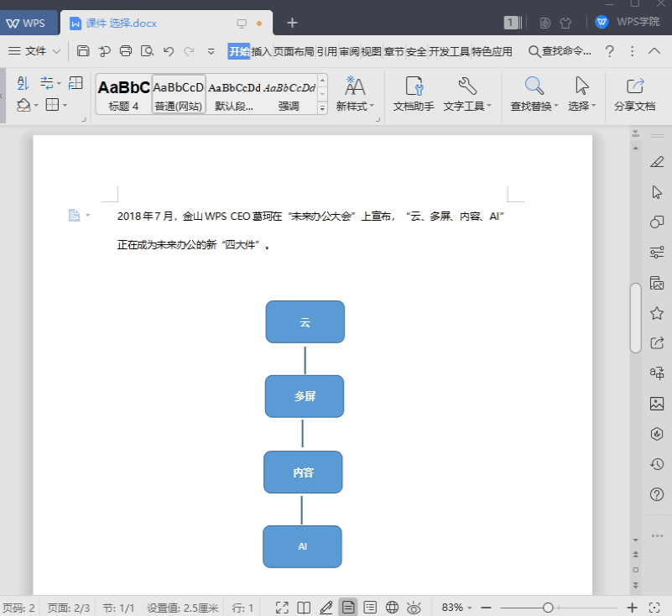Switch to outline view in the status bar

coord(370,608)
